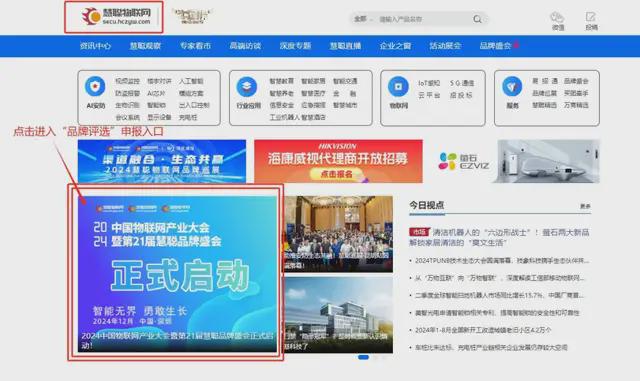Open the 清洁机器人的“六边形战士” headline
The height and width of the screenshot is (381, 640).
[x=499, y=237]
